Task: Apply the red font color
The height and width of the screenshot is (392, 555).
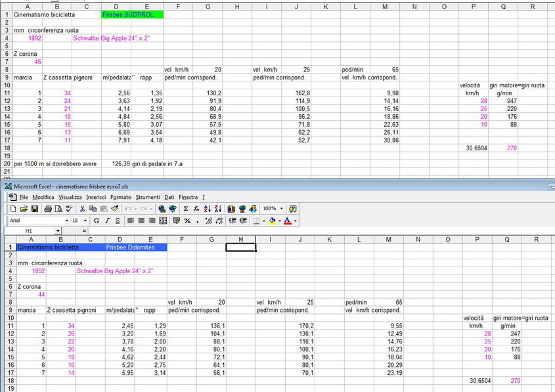Action: (x=288, y=221)
